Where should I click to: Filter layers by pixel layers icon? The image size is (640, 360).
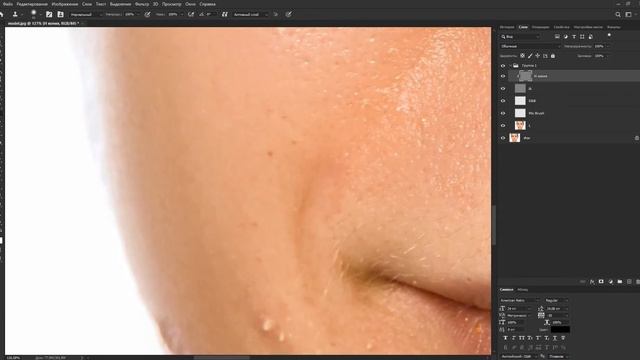click(x=557, y=37)
